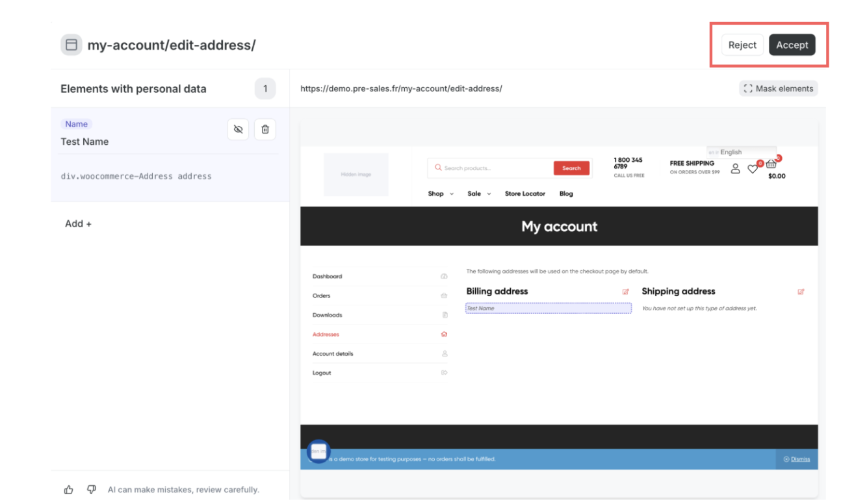854x504 pixels.
Task: Click the page layout icon beside my-account title
Action: [71, 45]
